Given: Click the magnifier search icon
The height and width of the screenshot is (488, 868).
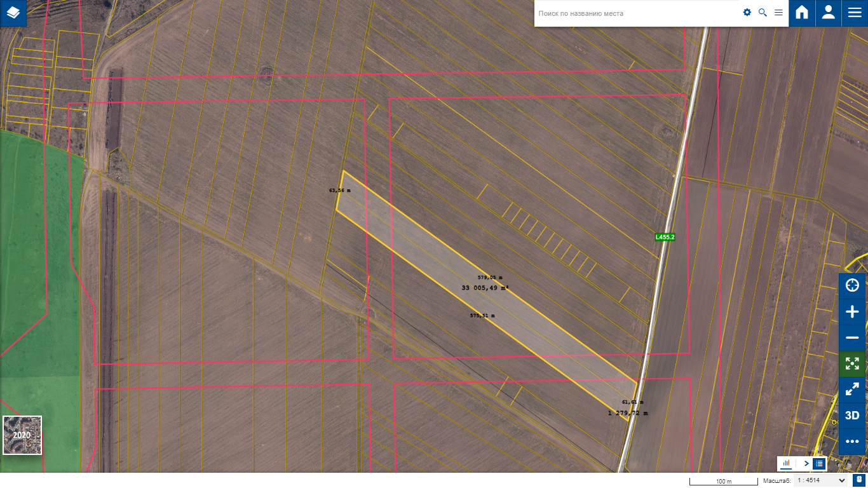Looking at the screenshot, I should [x=763, y=13].
